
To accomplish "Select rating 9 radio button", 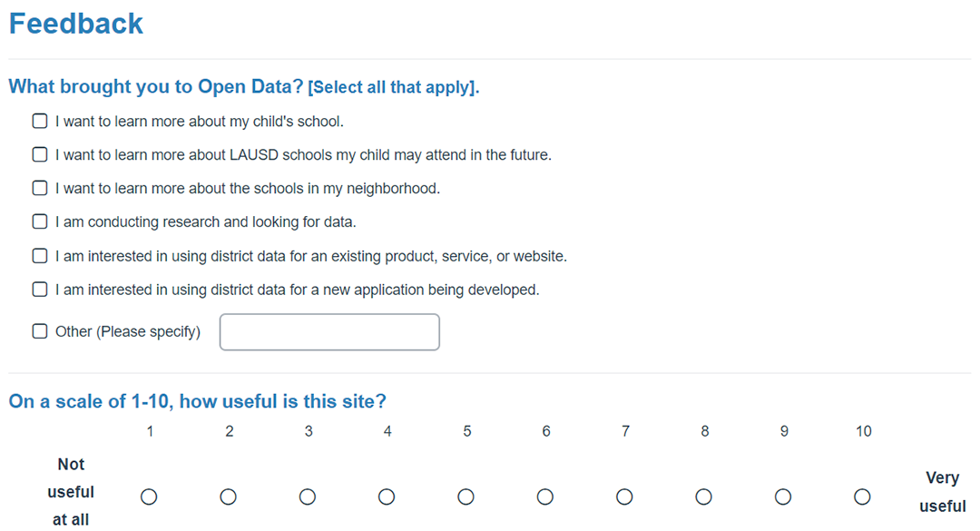I will pyautogui.click(x=783, y=497).
